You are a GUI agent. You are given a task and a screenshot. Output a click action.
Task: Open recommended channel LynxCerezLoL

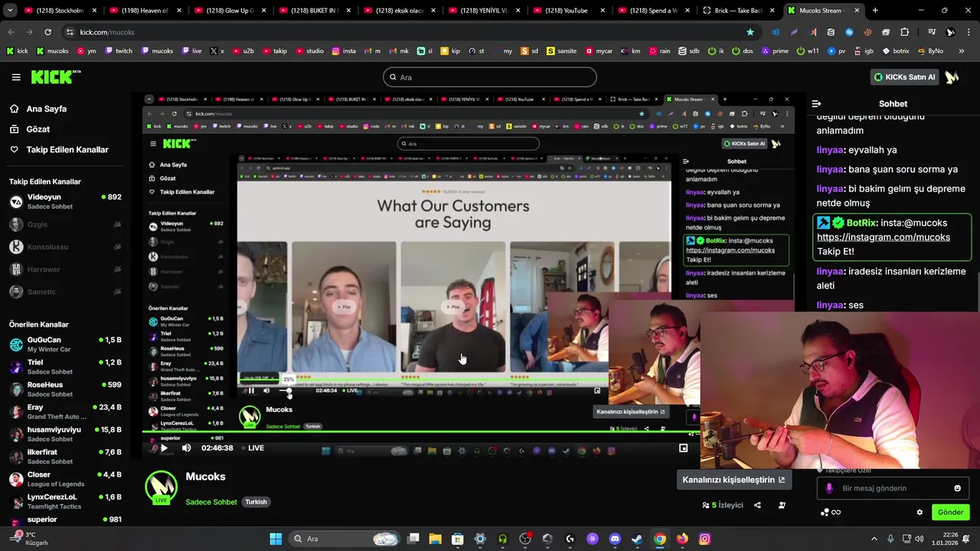(x=65, y=501)
